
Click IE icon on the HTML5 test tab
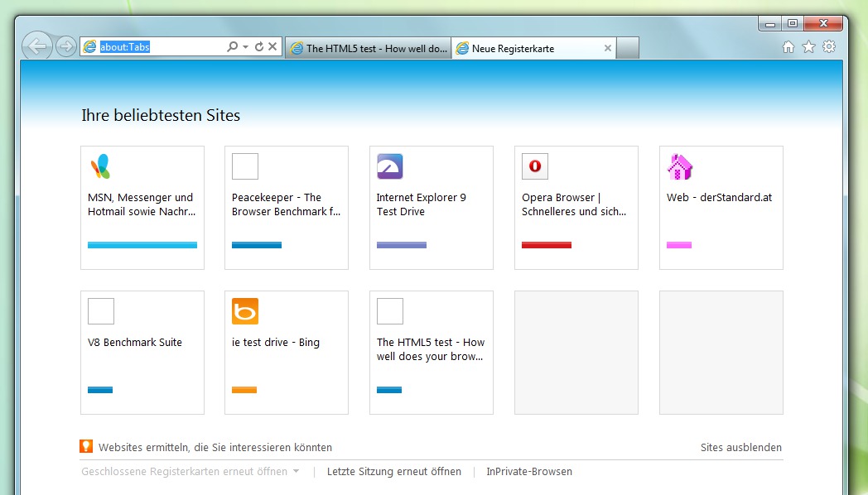[x=297, y=48]
